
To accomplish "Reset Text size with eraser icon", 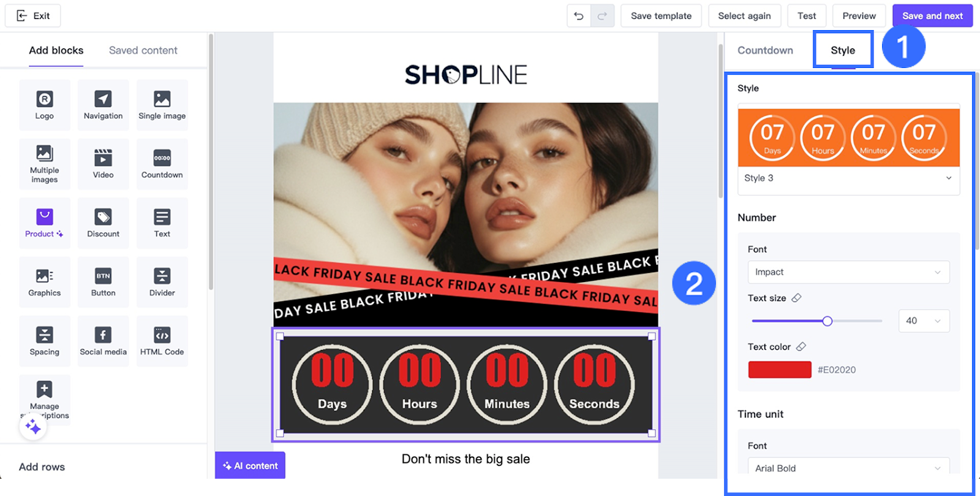I will pyautogui.click(x=796, y=298).
